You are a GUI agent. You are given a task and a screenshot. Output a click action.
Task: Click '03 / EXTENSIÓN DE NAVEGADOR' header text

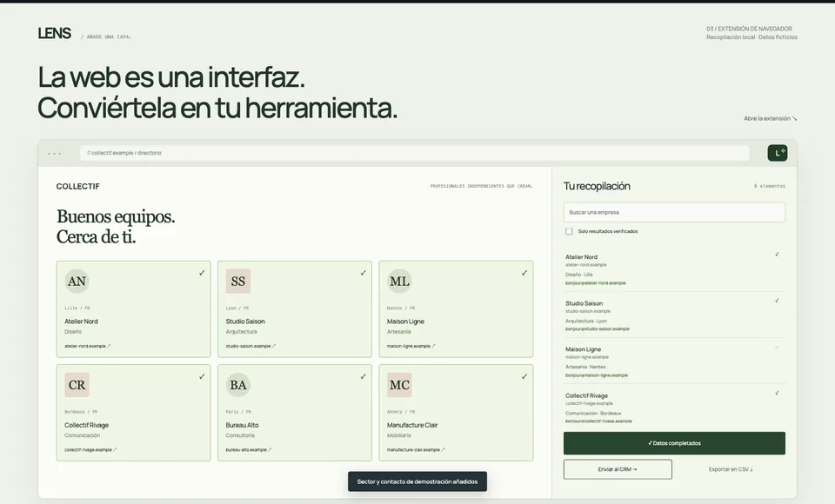pos(749,29)
